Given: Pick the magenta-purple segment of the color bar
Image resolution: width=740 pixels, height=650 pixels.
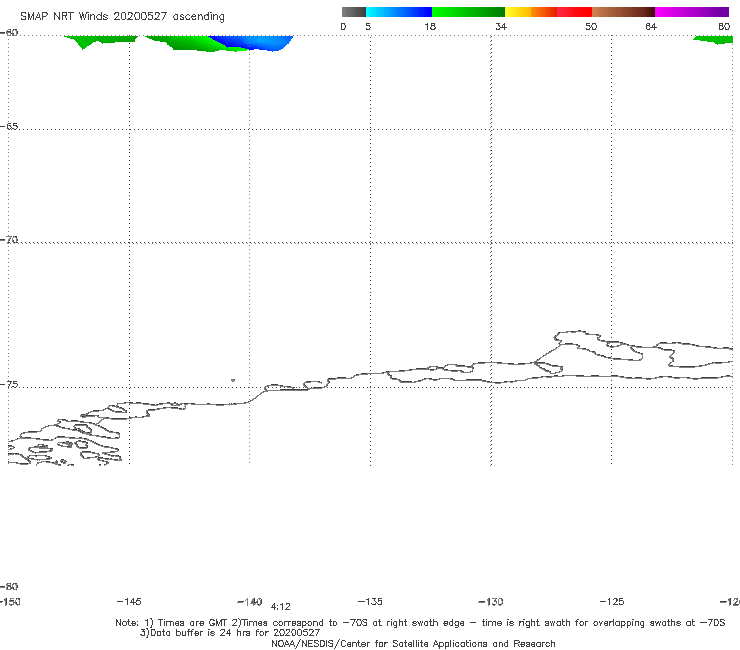Looking at the screenshot, I should pyautogui.click(x=692, y=12).
